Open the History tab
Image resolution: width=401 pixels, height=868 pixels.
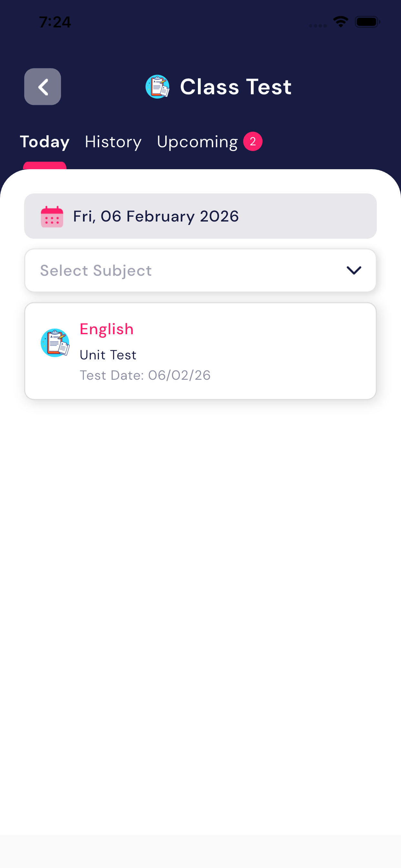pyautogui.click(x=113, y=141)
